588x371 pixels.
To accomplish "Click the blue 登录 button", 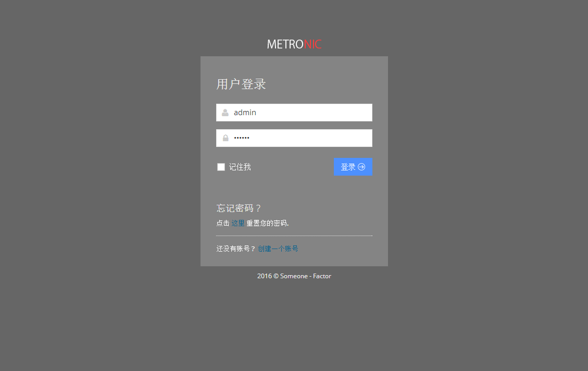I will (x=353, y=167).
